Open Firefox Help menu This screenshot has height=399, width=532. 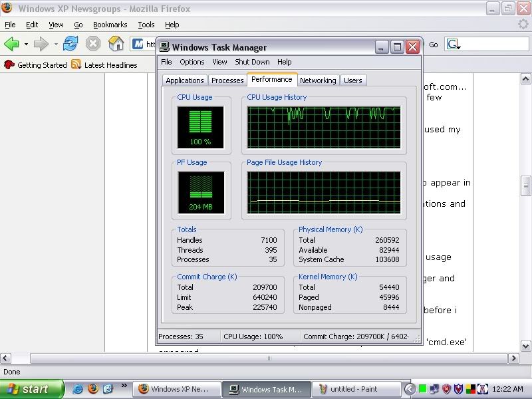click(x=172, y=25)
